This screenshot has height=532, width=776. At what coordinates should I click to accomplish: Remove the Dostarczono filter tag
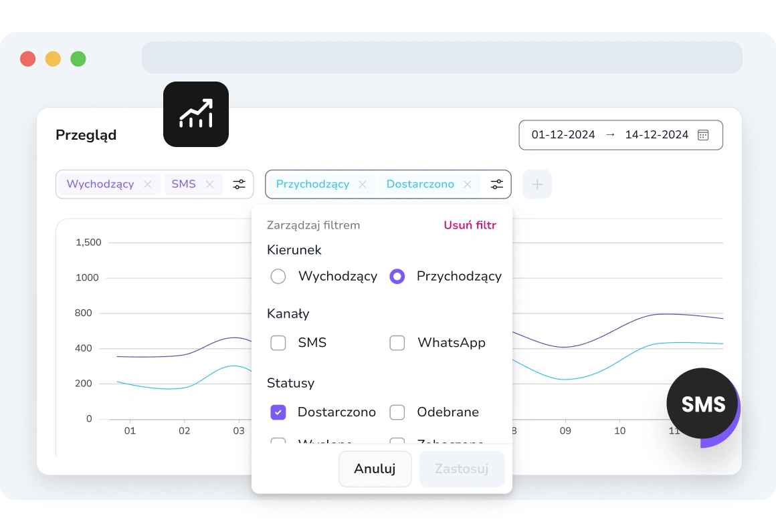click(x=468, y=184)
